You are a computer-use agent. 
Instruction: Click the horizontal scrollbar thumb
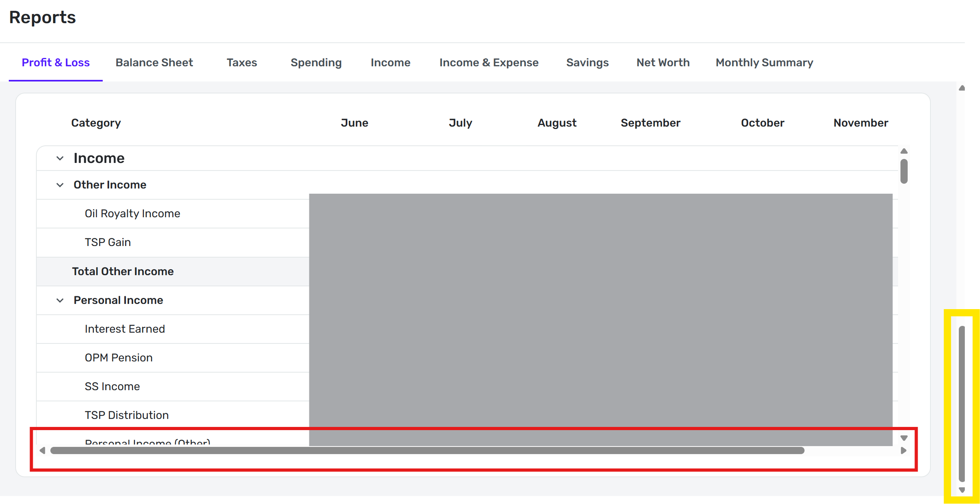coord(427,450)
